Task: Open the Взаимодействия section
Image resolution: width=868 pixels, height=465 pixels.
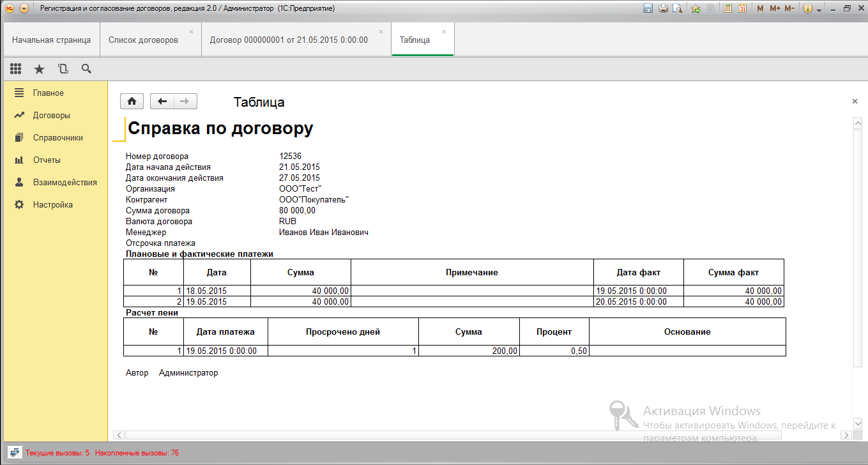Action: point(56,183)
